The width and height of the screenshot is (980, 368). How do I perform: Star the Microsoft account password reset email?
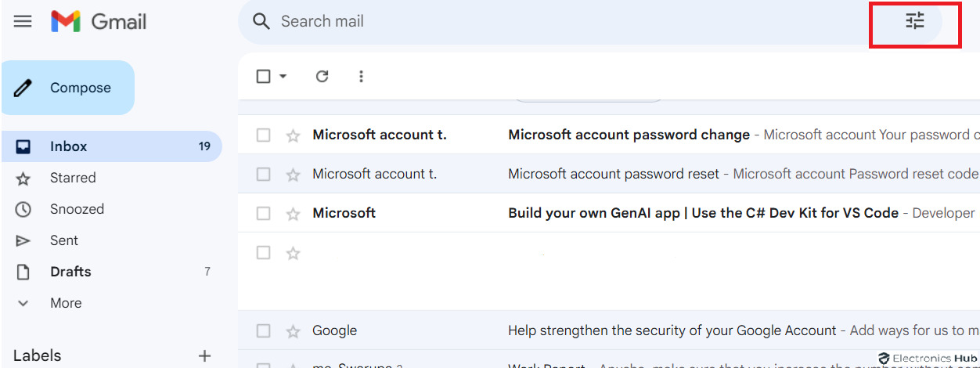293,175
